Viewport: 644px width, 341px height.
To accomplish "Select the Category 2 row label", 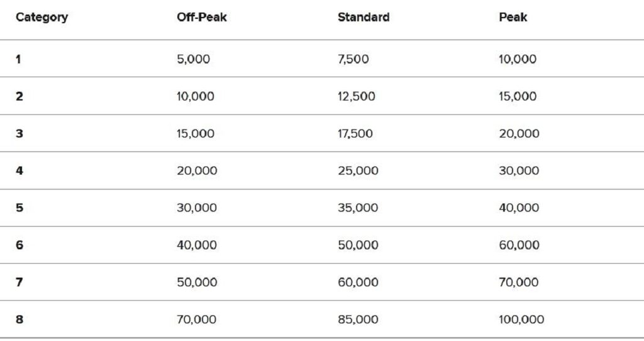I will click(x=19, y=97).
